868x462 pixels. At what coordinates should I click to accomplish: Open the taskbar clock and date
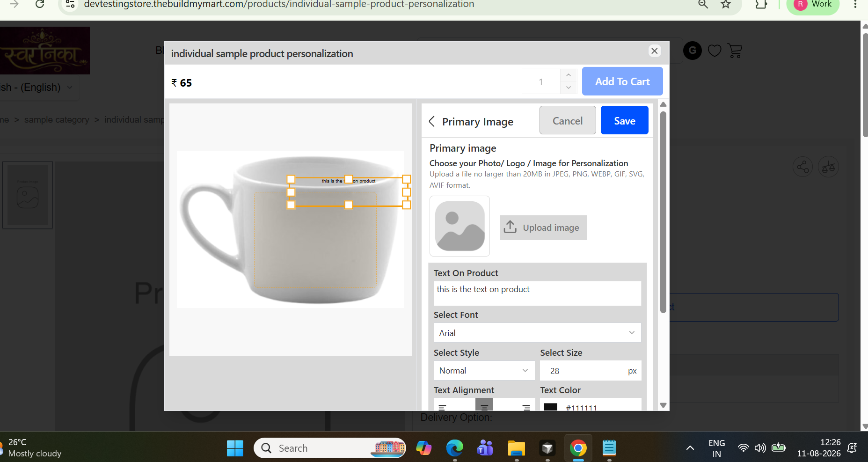click(x=819, y=448)
